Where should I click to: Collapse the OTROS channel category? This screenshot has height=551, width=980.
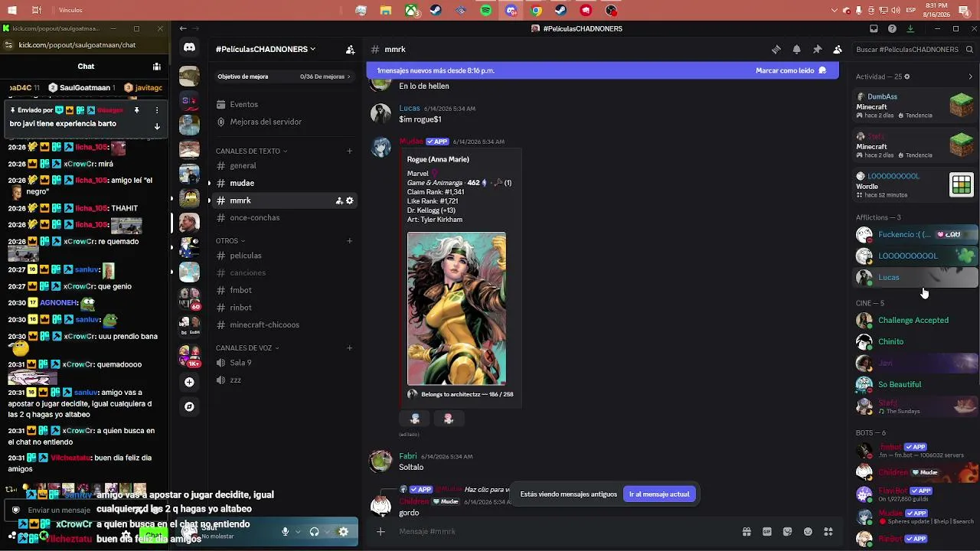coord(230,241)
